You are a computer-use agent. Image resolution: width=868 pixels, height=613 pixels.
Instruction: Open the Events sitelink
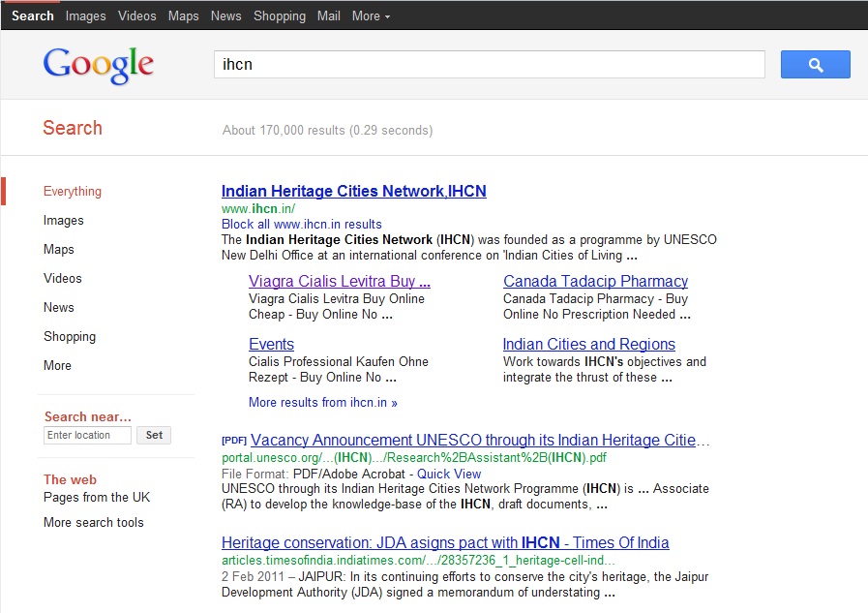coord(271,345)
